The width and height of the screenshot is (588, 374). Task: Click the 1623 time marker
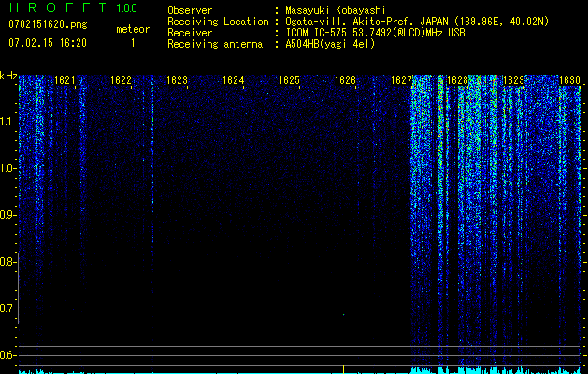point(177,80)
